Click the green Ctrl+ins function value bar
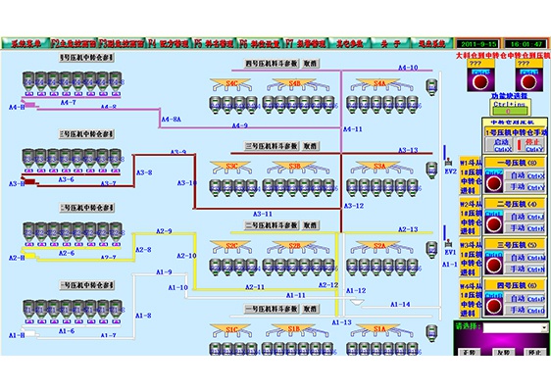The height and width of the screenshot is (392, 551). 509,112
